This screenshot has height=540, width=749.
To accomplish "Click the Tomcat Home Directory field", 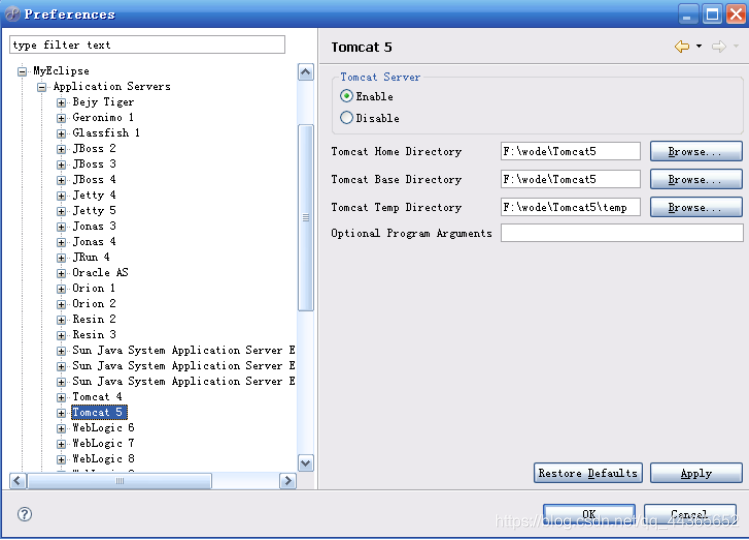I will coord(570,151).
